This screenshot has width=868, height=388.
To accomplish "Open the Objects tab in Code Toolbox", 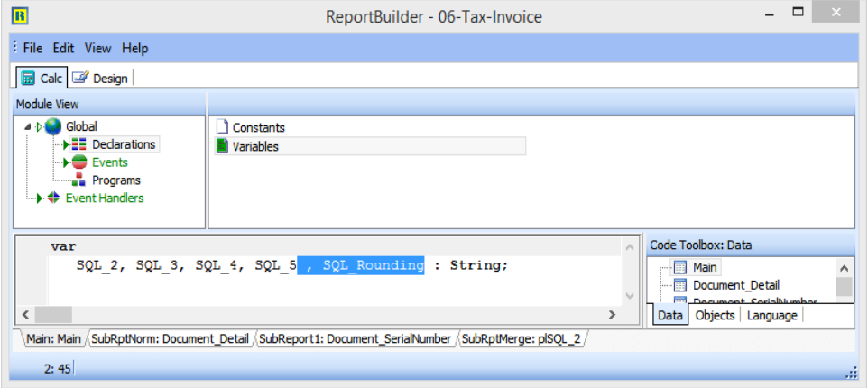I will coord(716,315).
